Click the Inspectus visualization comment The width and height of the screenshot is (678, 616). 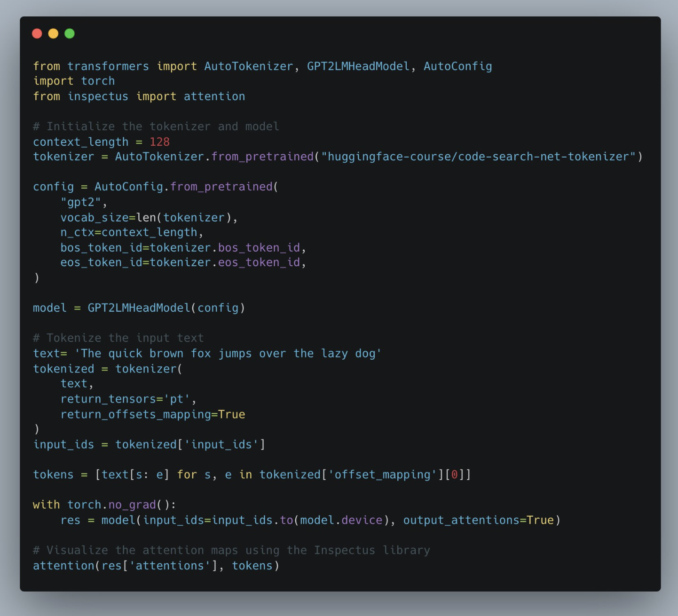(x=231, y=550)
